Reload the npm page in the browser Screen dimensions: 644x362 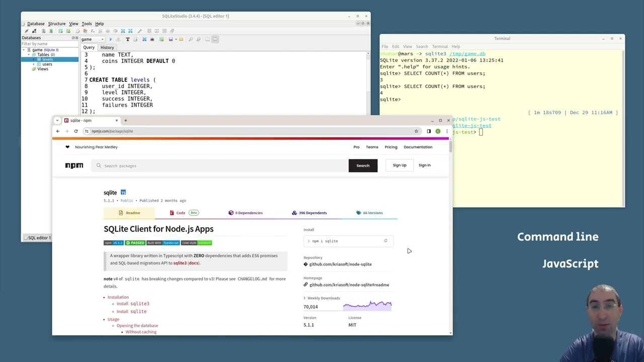(76, 131)
